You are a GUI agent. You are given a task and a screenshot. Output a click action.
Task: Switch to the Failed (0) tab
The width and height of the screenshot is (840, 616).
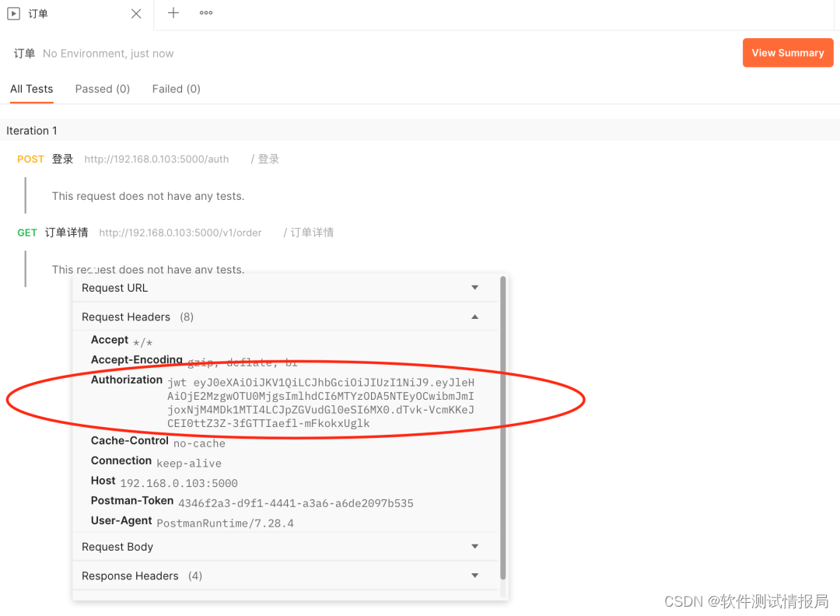(177, 89)
